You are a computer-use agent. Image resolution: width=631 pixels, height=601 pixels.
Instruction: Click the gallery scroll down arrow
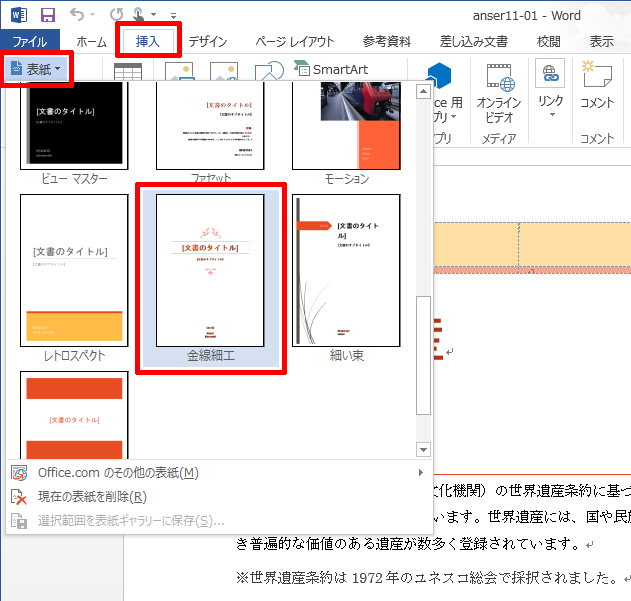pyautogui.click(x=423, y=450)
